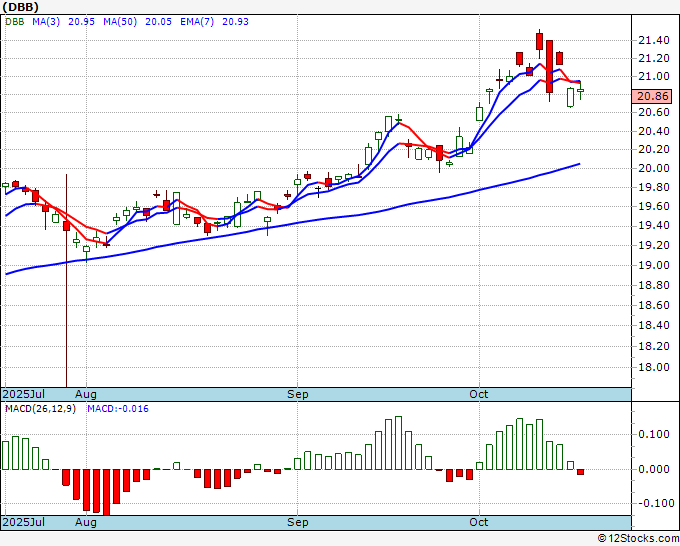680x546 pixels.
Task: Click the 19.40 price axis label
Action: click(x=654, y=226)
